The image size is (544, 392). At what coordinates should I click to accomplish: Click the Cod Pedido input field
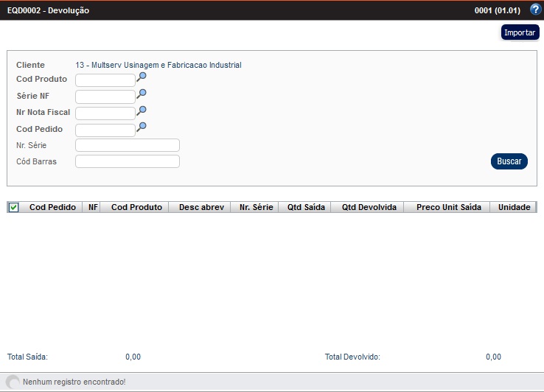coord(105,130)
